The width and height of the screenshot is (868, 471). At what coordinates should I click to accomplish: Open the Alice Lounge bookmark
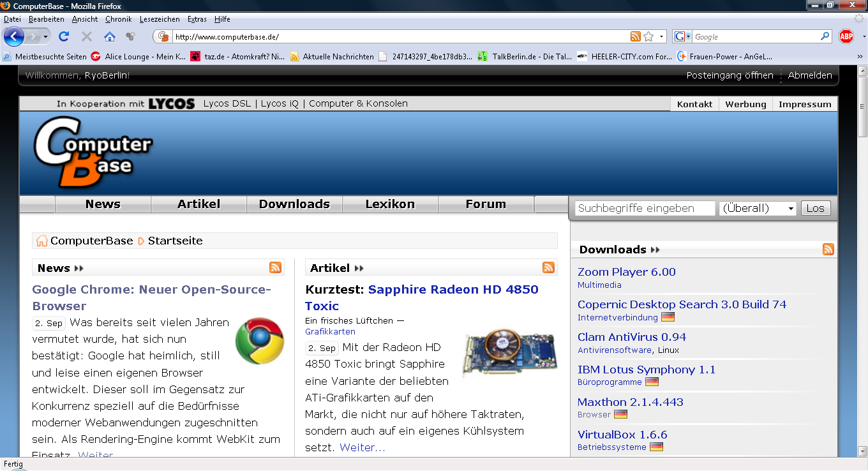(x=138, y=57)
